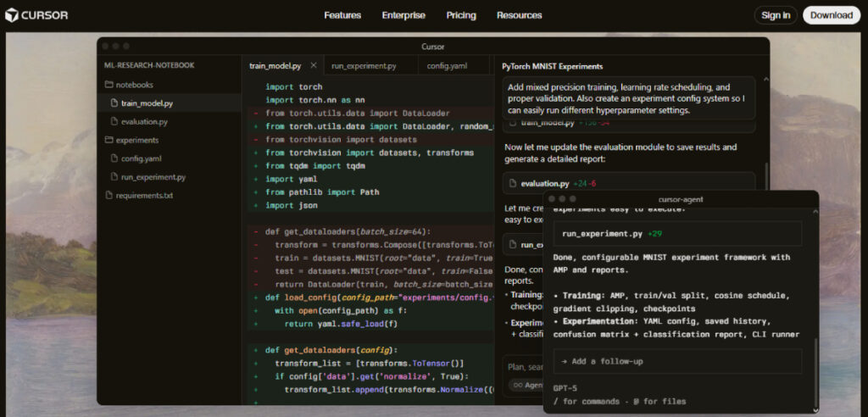The image size is (868, 417).
Task: Collapse the notebooks folder in explorer
Action: click(135, 85)
